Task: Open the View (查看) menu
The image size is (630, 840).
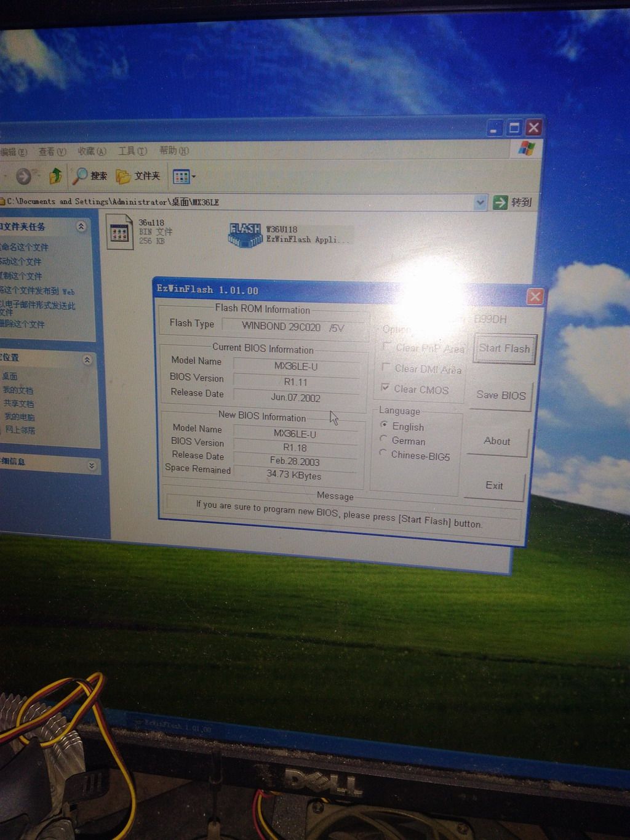Action: click(x=52, y=151)
